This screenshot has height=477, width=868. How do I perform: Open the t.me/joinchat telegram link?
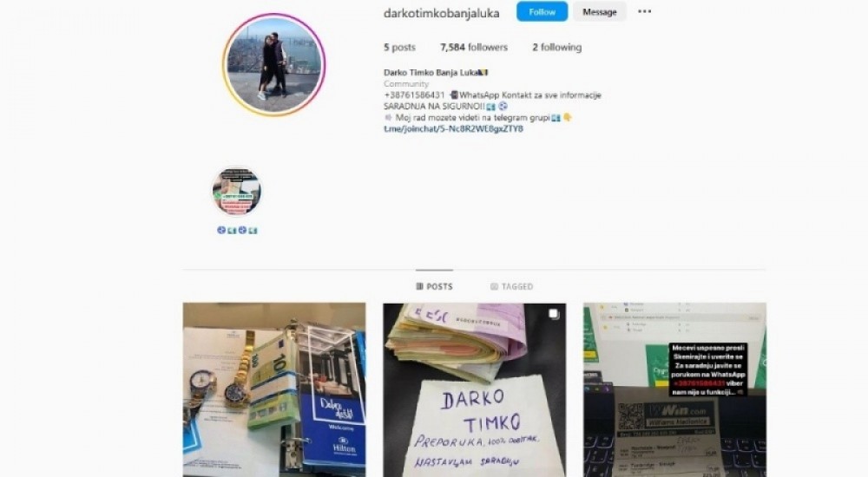(x=453, y=129)
